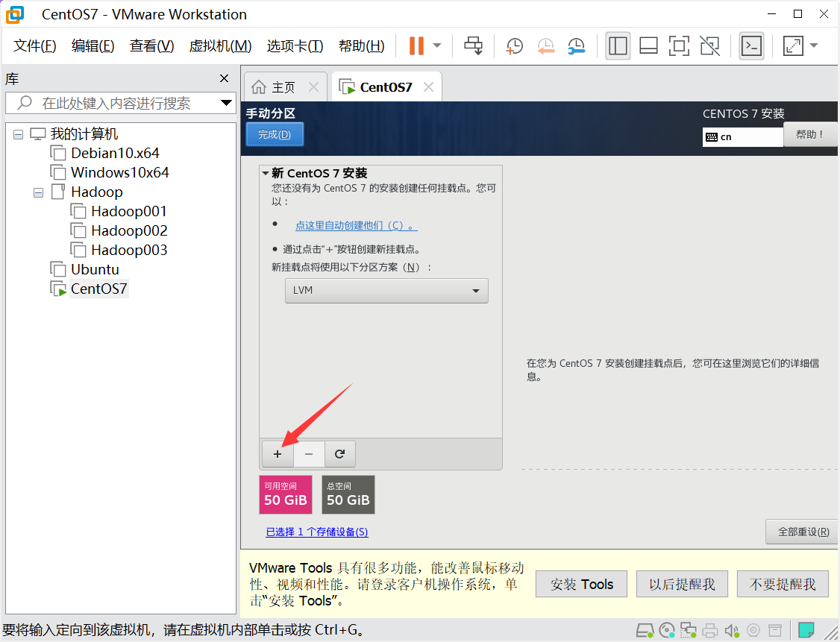Select Hadoop002 virtual machine

point(128,231)
